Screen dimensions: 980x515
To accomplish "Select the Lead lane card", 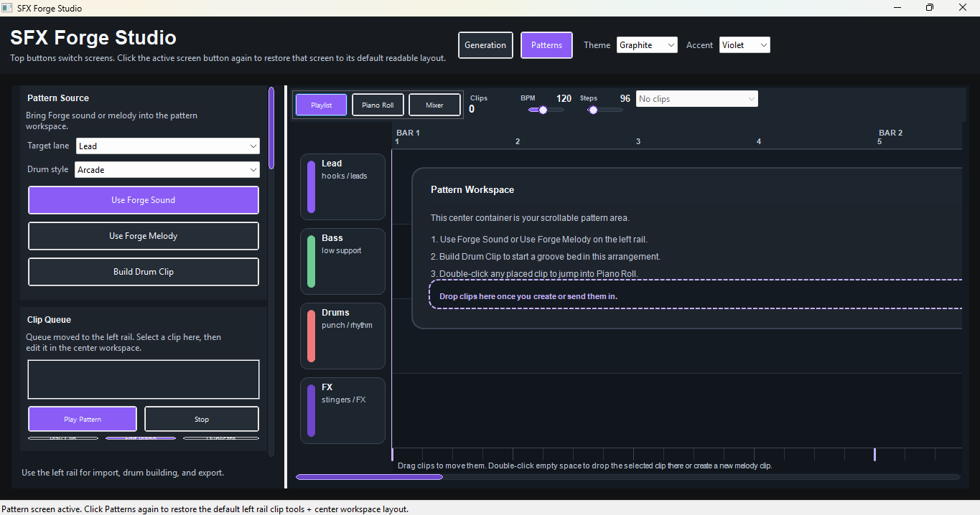I will point(343,186).
